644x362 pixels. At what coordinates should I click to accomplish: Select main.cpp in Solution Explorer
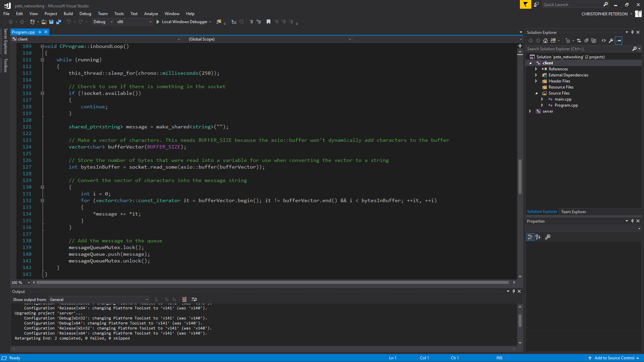click(x=563, y=99)
